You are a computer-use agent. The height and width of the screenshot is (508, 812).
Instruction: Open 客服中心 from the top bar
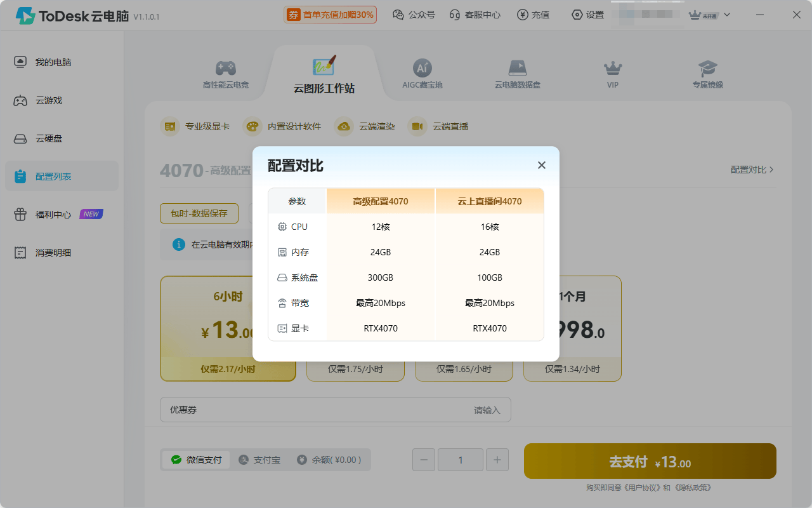475,15
